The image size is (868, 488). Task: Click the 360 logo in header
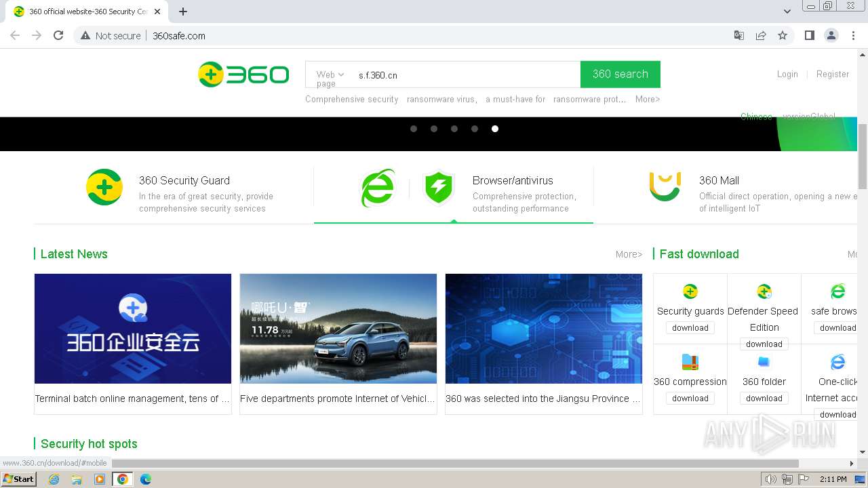pos(243,75)
